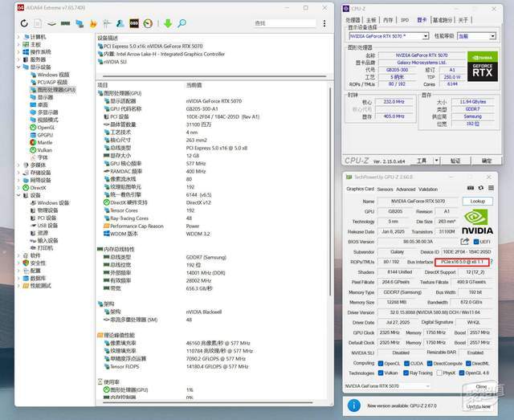Image resolution: width=514 pixels, height=420 pixels.
Task: Click the AIDA64 refresh toolbar icon
Action: [x=24, y=23]
